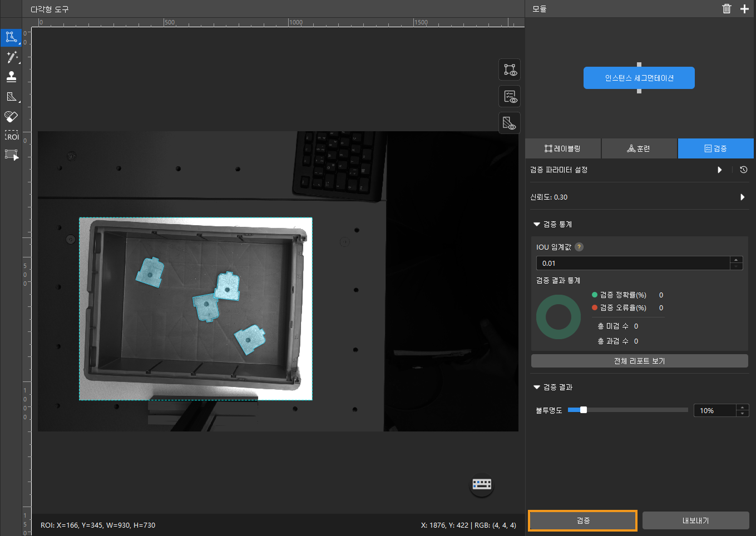756x536 pixels.
Task: Select the stamp template tool
Action: [x=11, y=77]
